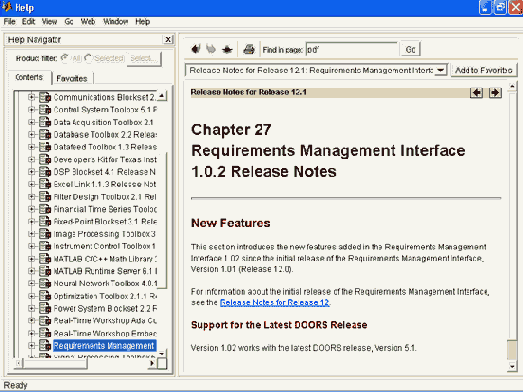Viewport: 523px width, 392px height.
Task: Click the MATLAB icon in title bar
Action: (x=7, y=7)
